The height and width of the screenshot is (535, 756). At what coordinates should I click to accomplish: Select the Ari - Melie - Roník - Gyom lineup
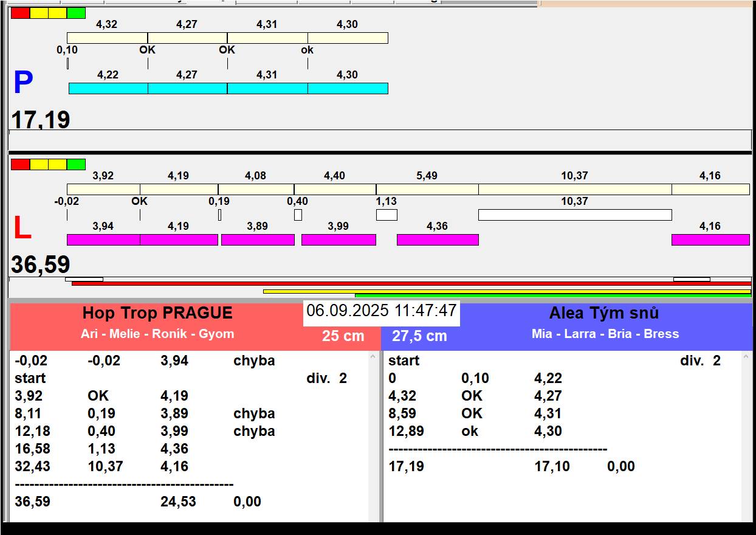tap(157, 334)
